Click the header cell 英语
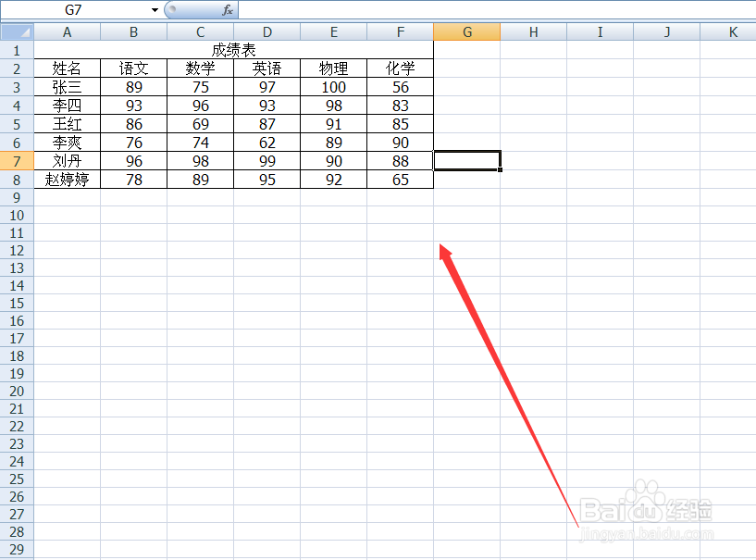This screenshot has width=756, height=560. pyautogui.click(x=267, y=68)
